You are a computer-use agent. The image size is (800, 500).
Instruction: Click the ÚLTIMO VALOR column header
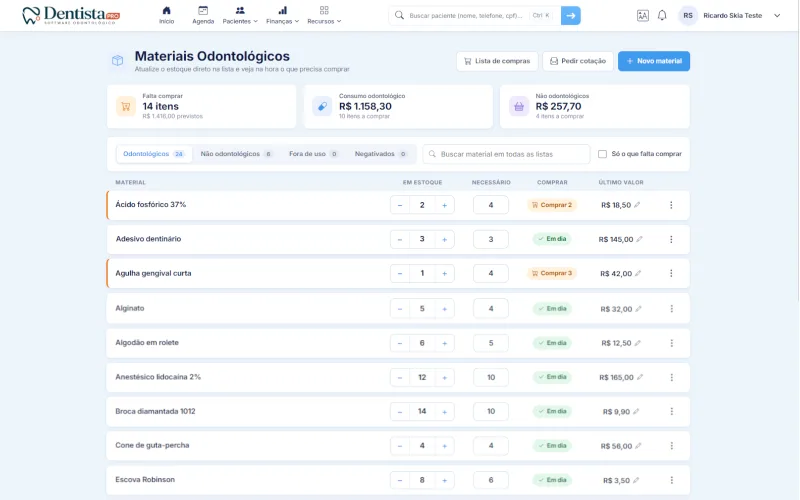point(621,182)
